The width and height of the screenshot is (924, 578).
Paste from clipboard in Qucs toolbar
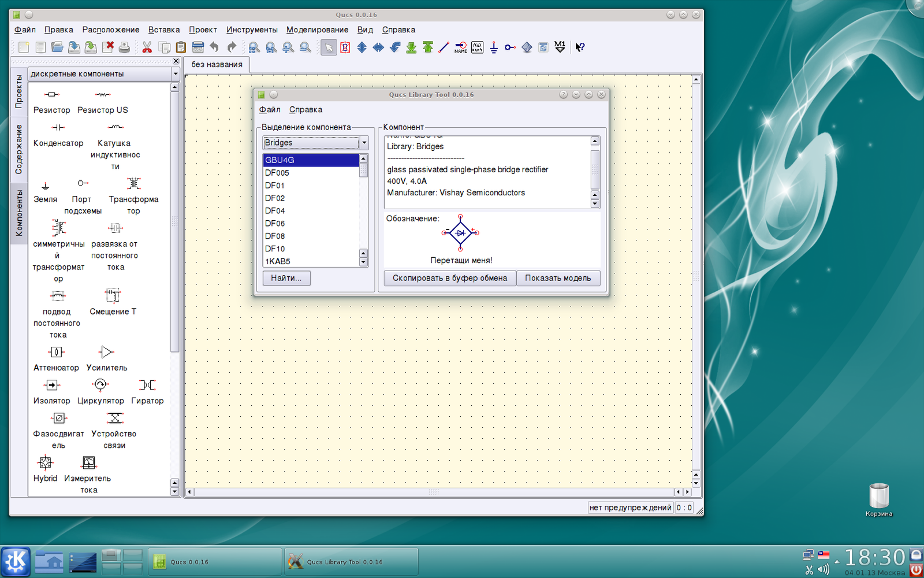click(x=181, y=47)
